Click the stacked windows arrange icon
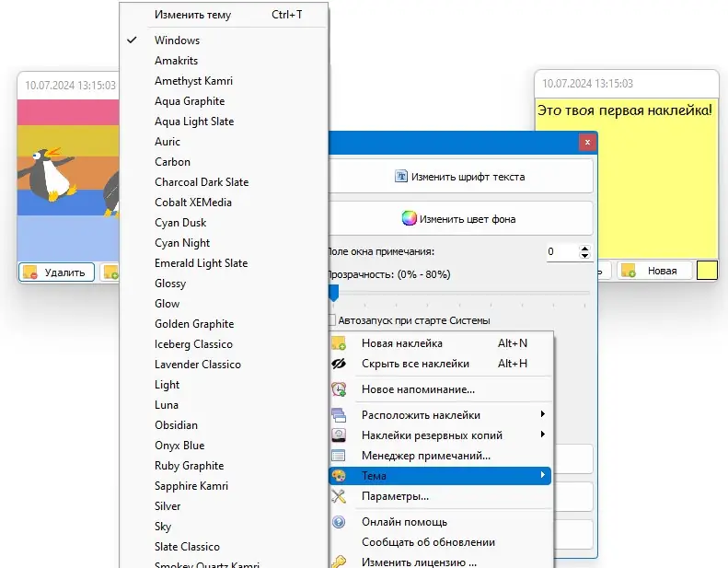728x568 pixels. [339, 415]
